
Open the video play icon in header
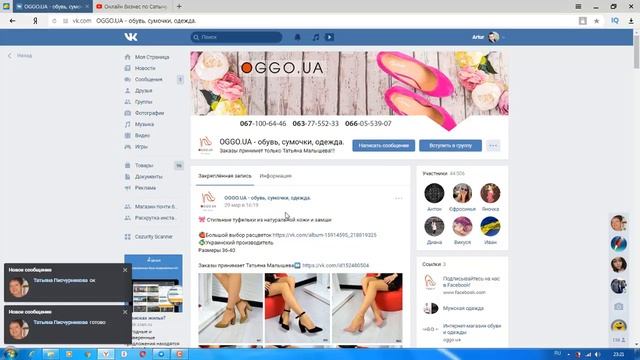pyautogui.click(x=329, y=37)
